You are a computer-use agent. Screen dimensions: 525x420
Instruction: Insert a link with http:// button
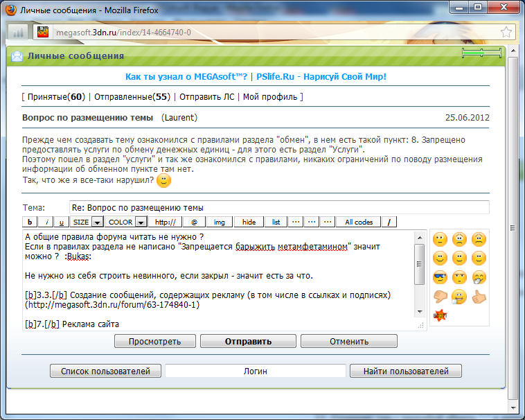(165, 222)
